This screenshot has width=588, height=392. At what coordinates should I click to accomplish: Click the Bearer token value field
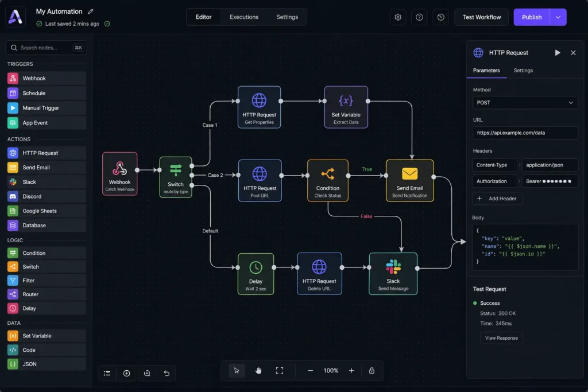pyautogui.click(x=550, y=181)
